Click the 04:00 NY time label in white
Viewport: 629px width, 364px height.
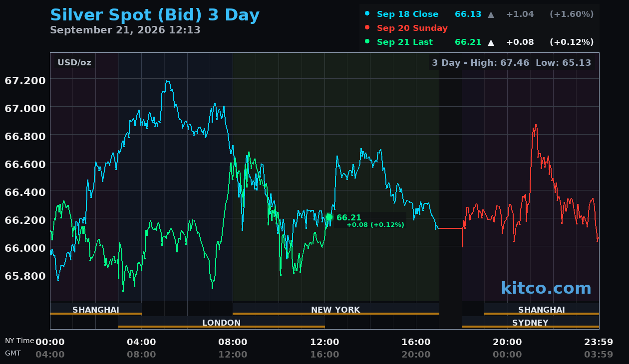click(141, 342)
